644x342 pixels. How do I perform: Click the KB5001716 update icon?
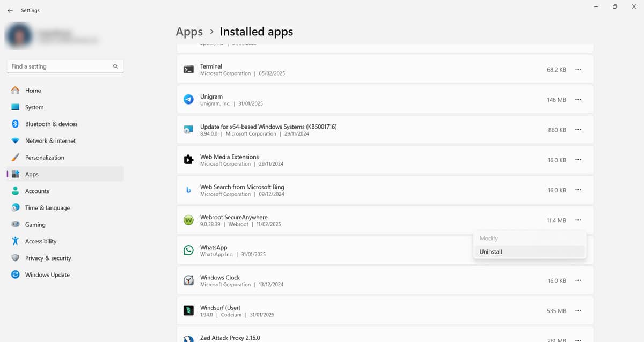click(188, 130)
